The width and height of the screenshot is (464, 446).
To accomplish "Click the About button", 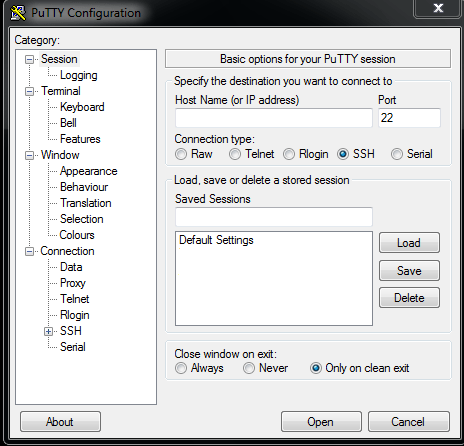I will point(60,422).
